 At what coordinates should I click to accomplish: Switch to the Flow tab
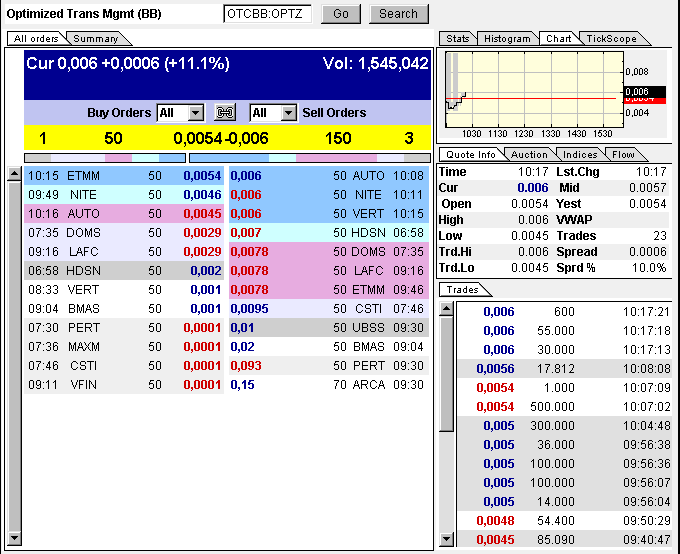click(623, 154)
